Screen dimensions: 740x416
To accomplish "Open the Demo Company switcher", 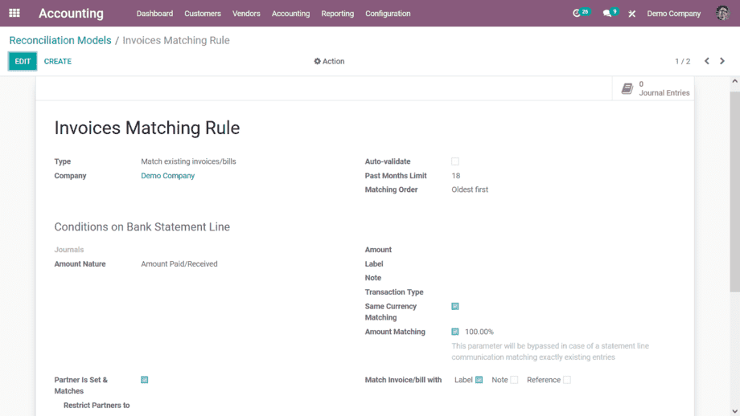I will tap(673, 14).
